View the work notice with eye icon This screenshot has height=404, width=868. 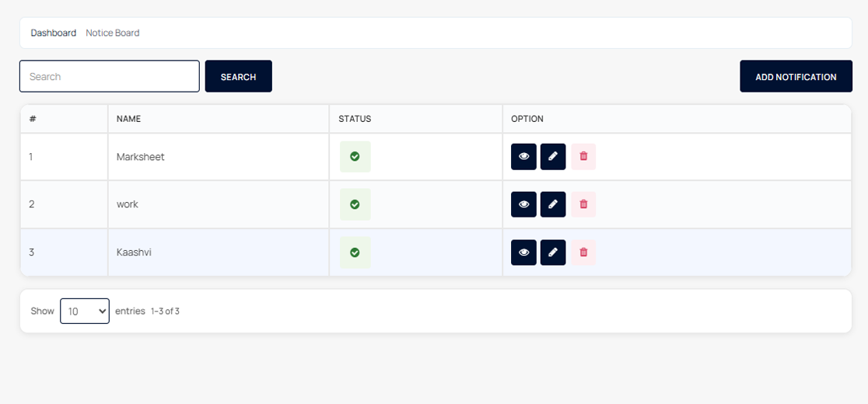[x=523, y=204]
